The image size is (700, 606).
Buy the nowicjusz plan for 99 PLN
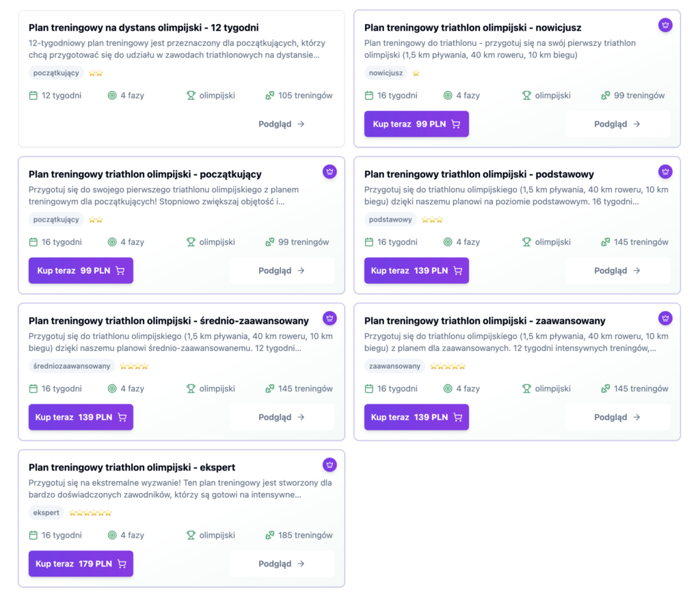(416, 124)
